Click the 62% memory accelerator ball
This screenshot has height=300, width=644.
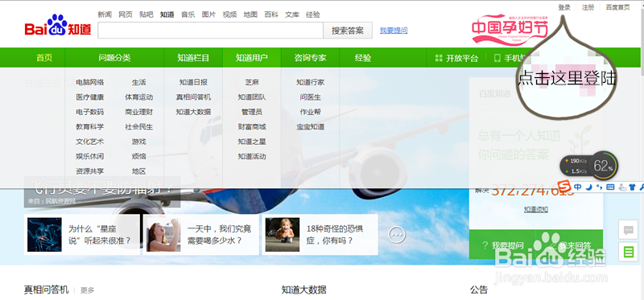(x=603, y=166)
